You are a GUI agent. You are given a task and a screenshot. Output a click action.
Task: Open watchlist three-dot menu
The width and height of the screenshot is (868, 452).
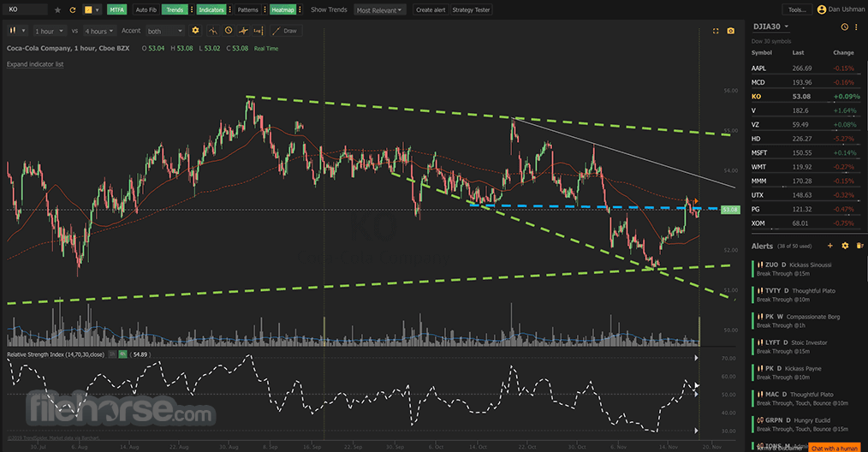pyautogui.click(x=856, y=27)
